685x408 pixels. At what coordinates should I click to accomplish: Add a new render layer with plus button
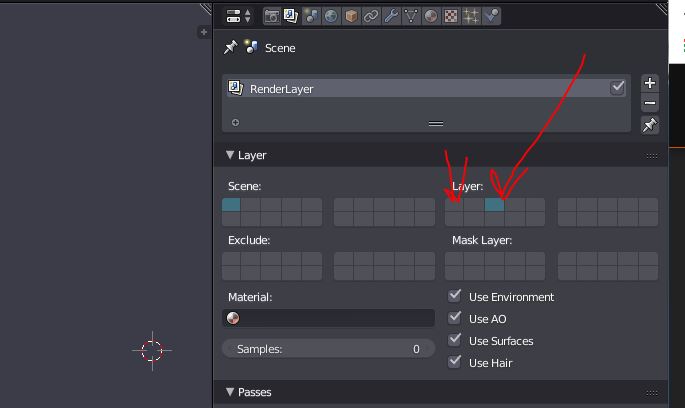point(650,83)
